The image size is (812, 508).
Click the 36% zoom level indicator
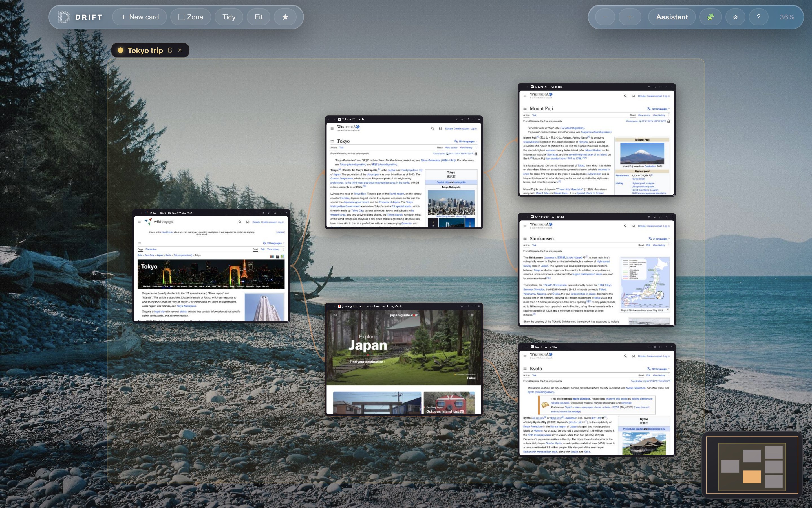pyautogui.click(x=787, y=17)
